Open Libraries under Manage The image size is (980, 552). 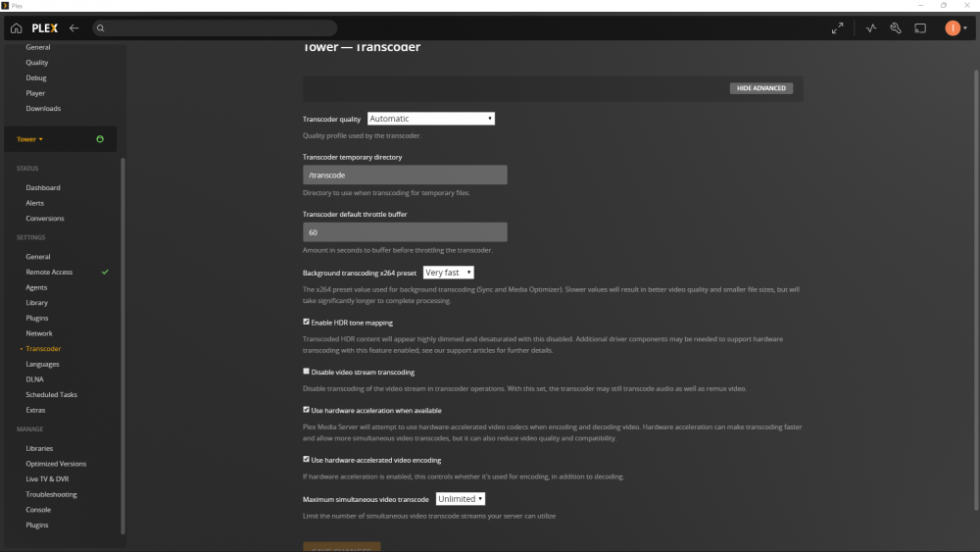(x=39, y=448)
